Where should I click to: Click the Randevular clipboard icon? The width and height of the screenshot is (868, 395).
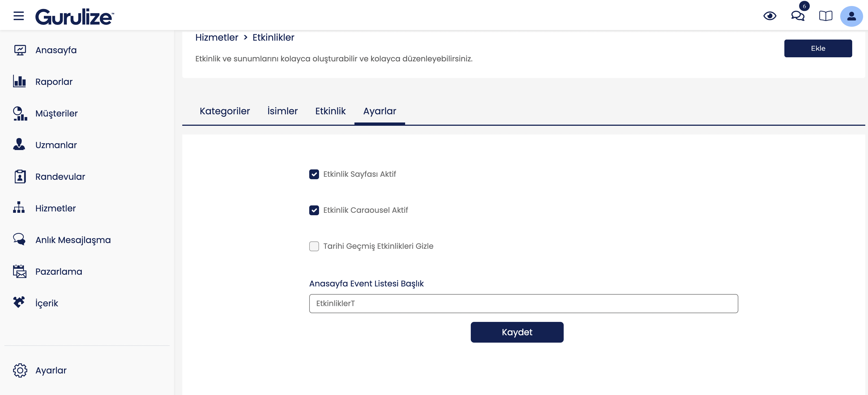(20, 176)
